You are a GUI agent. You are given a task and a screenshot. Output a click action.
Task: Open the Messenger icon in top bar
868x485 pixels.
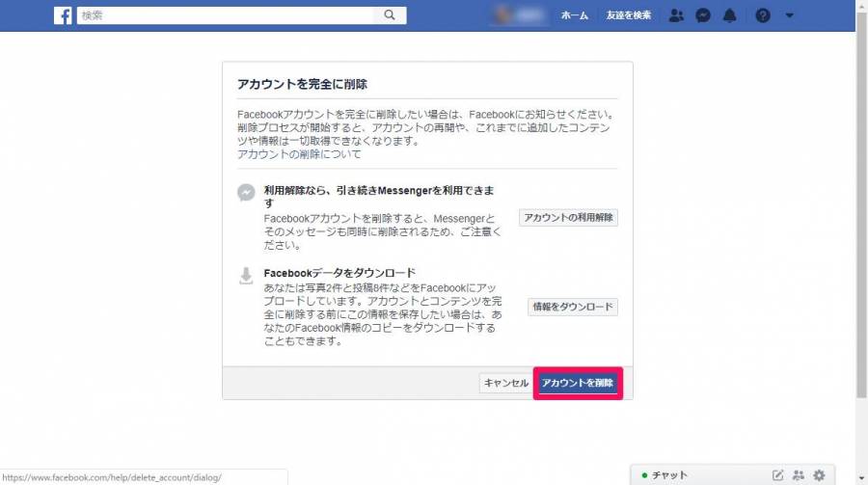pyautogui.click(x=703, y=15)
